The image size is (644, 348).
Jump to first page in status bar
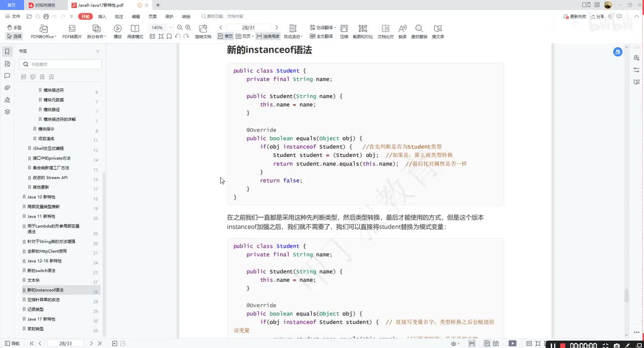[x=32, y=343]
